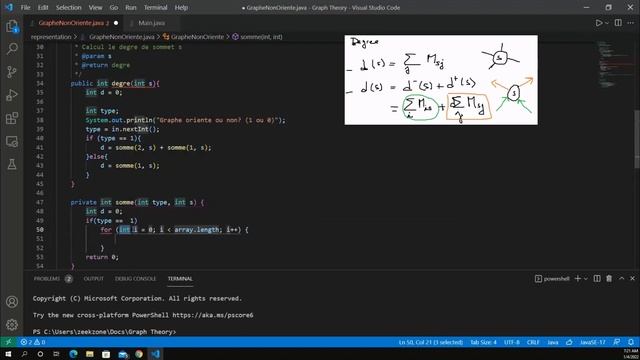Open the terminal launch profile dropdown
Image resolution: width=640 pixels, height=360 pixels.
point(586,279)
